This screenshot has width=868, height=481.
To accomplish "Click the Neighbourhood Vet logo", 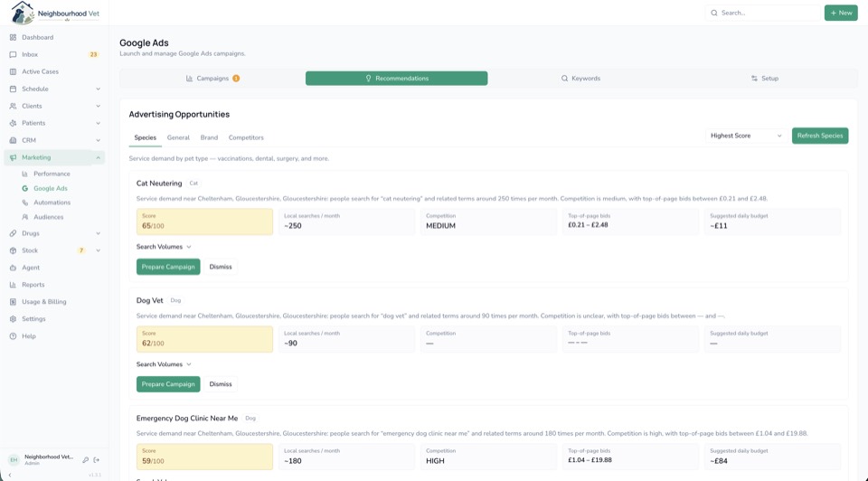I will (x=55, y=13).
